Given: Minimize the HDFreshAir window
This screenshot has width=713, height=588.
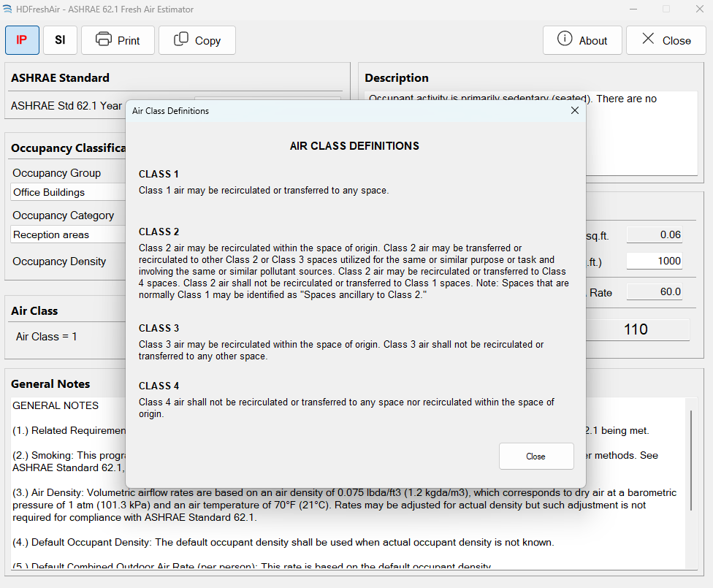Looking at the screenshot, I should coord(633,9).
